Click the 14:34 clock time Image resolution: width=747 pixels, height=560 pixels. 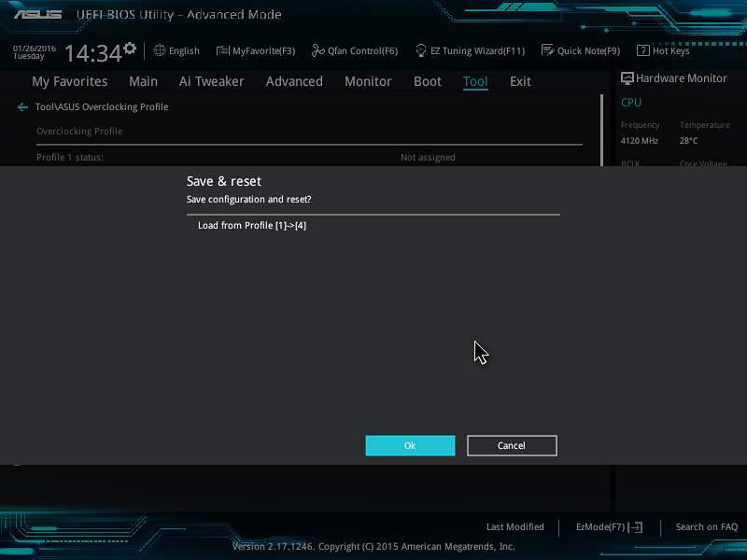point(93,53)
